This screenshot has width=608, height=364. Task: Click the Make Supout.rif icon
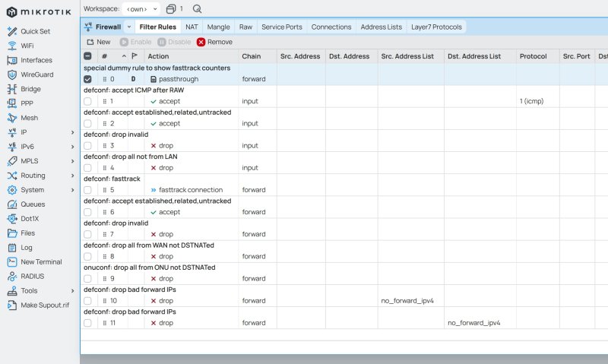tap(12, 305)
